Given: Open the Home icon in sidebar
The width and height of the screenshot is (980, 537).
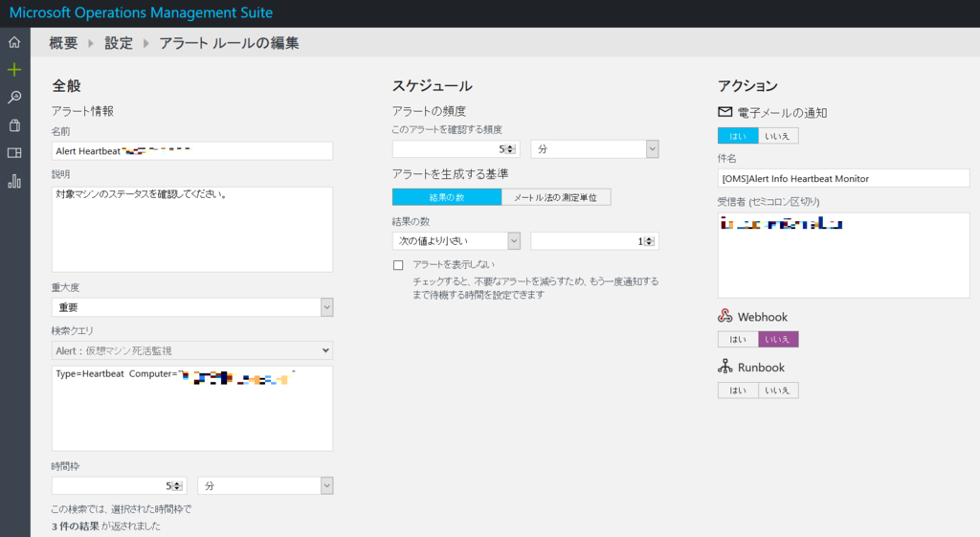Looking at the screenshot, I should pos(14,42).
